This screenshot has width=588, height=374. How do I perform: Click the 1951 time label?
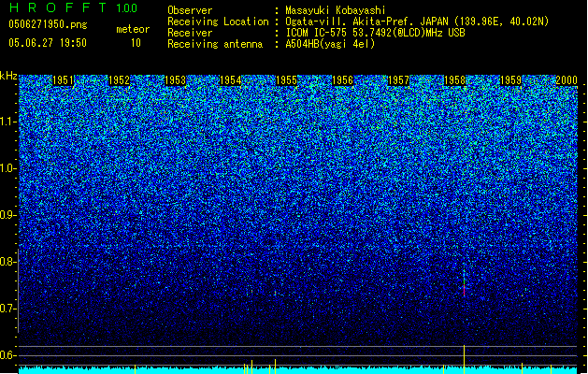(x=63, y=80)
